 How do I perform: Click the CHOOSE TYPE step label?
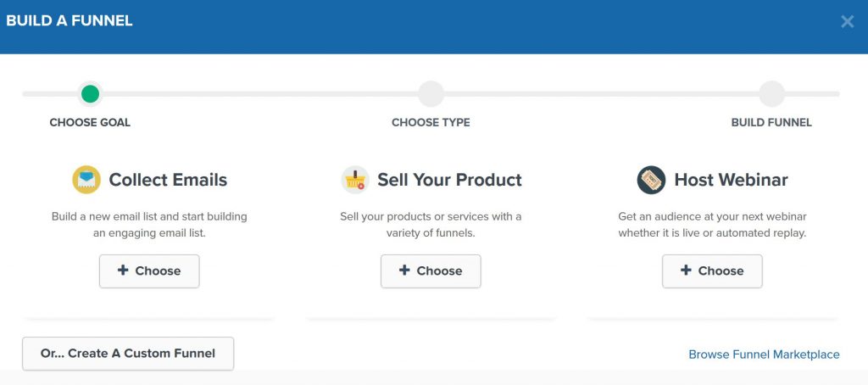(431, 122)
